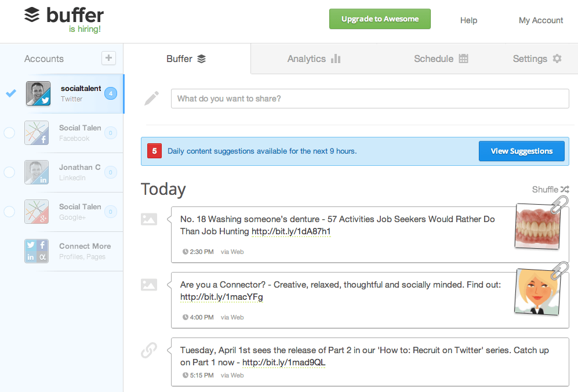Click the Buffer stacked-layers logo icon
The height and width of the screenshot is (392, 578).
32,14
